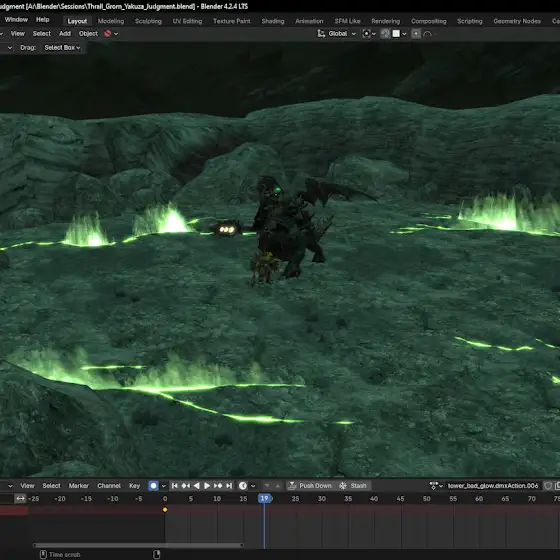Switch to the Modeling workspace tab
560x560 pixels.
tap(111, 21)
